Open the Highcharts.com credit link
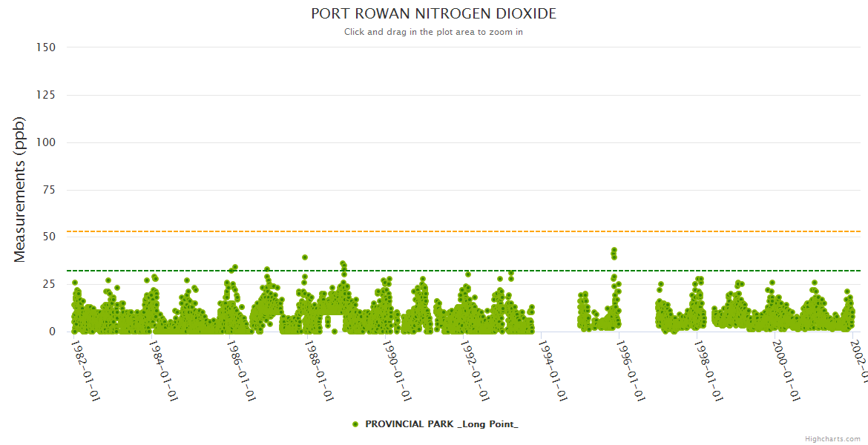 tap(832, 438)
